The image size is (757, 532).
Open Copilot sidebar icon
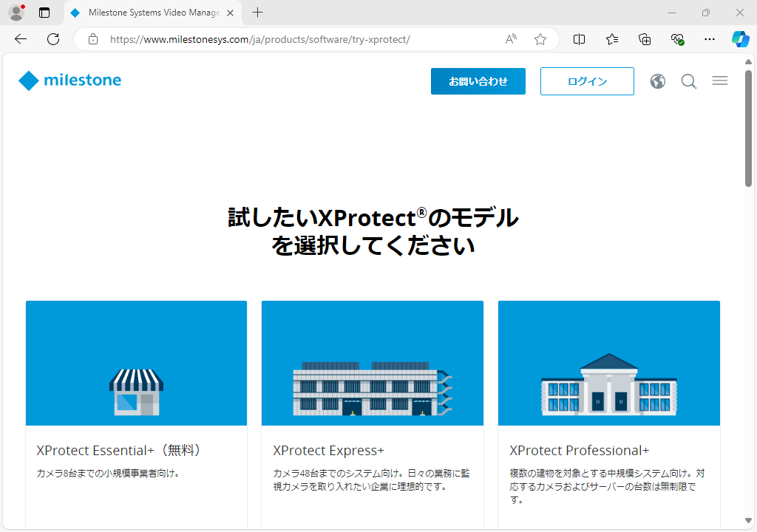(x=740, y=39)
